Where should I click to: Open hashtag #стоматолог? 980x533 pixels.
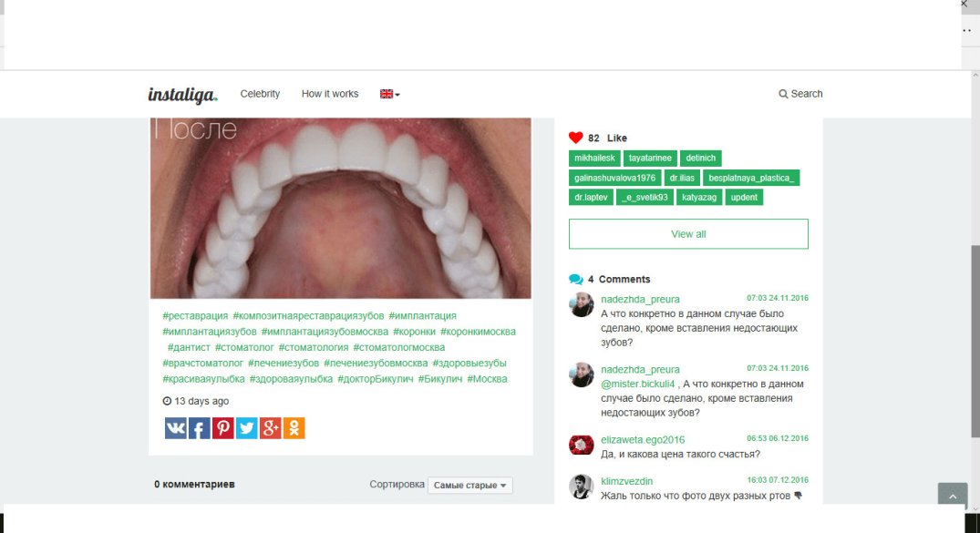click(x=244, y=347)
